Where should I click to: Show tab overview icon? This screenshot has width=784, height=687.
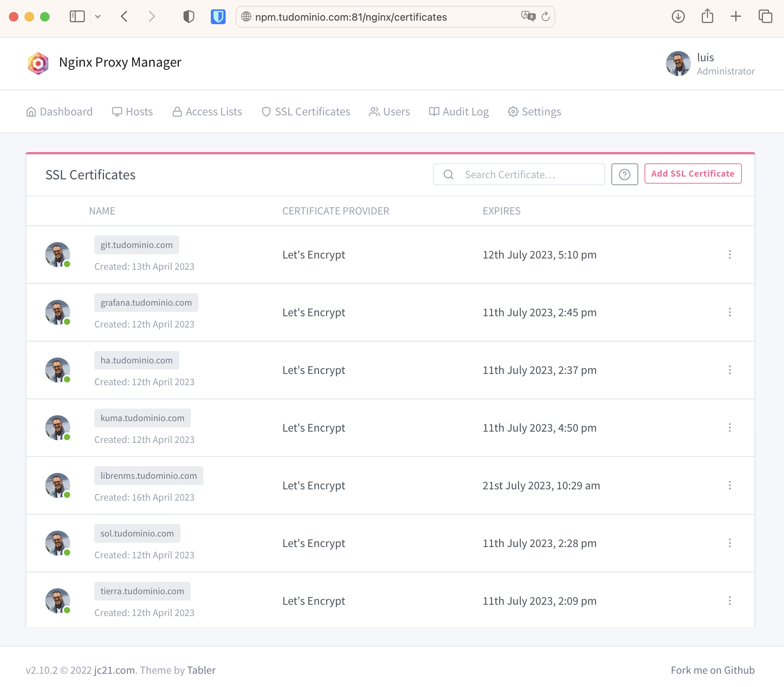click(765, 16)
